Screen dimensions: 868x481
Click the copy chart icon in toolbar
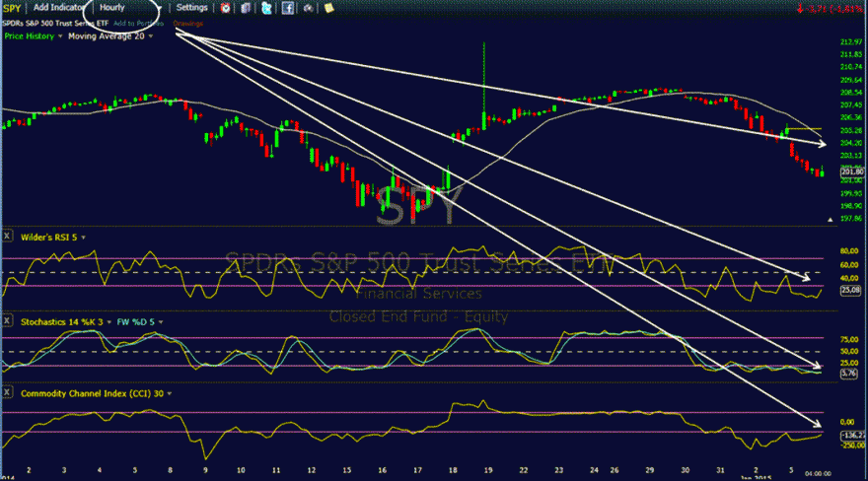(x=246, y=8)
